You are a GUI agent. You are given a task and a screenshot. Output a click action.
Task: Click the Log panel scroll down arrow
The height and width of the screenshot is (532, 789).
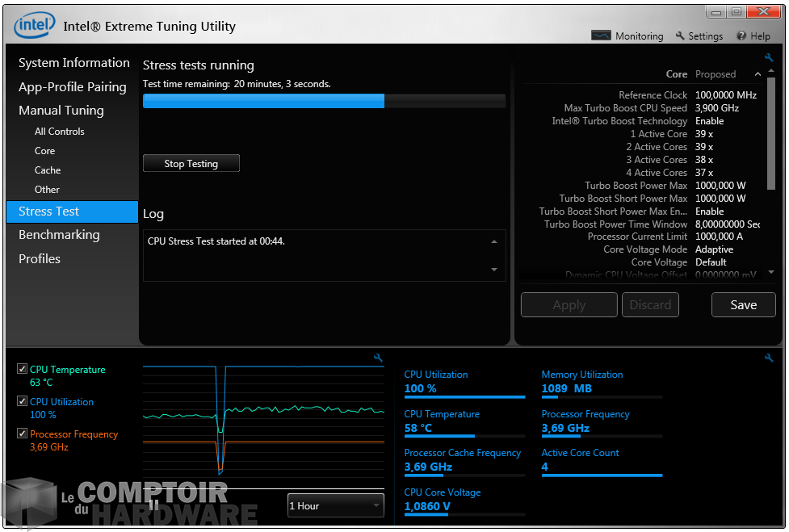point(494,270)
